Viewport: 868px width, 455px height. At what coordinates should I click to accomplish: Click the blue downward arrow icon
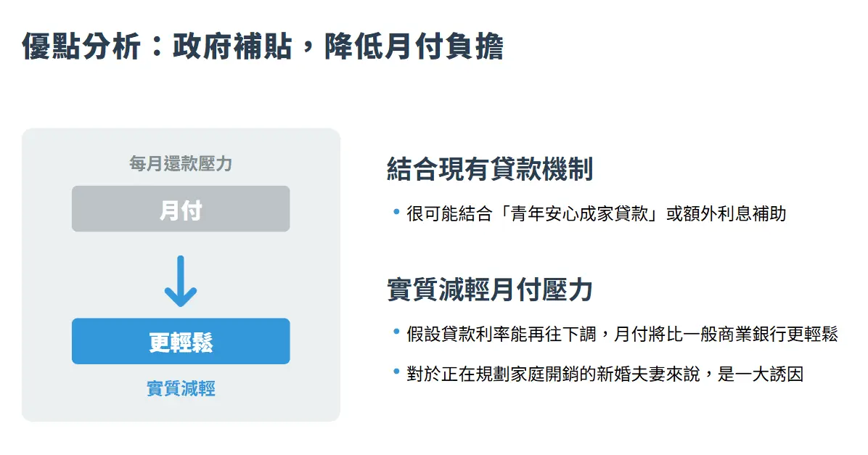pos(181,281)
